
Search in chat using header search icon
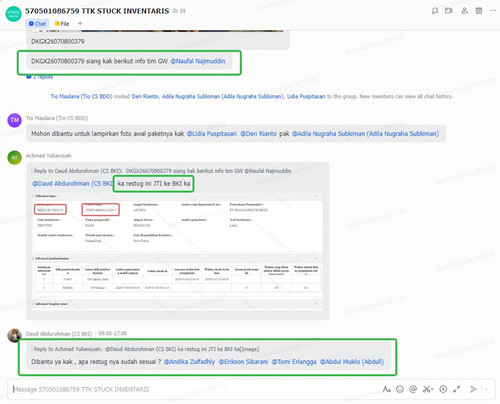(x=435, y=11)
